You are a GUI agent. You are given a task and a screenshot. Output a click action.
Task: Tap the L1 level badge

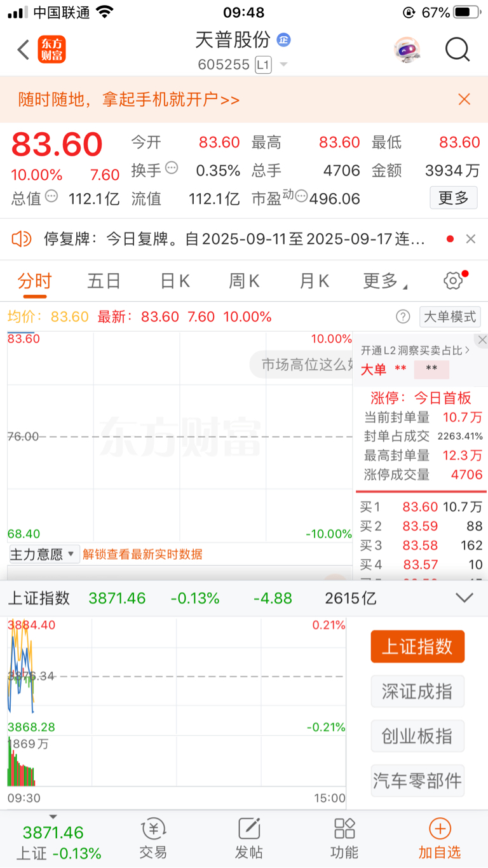(x=263, y=64)
